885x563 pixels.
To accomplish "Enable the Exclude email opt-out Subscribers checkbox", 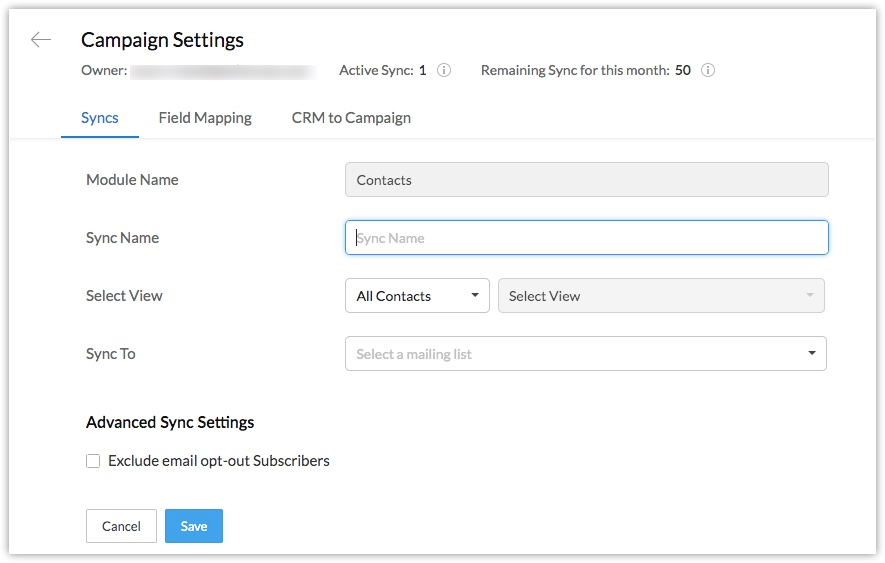I will pos(93,461).
